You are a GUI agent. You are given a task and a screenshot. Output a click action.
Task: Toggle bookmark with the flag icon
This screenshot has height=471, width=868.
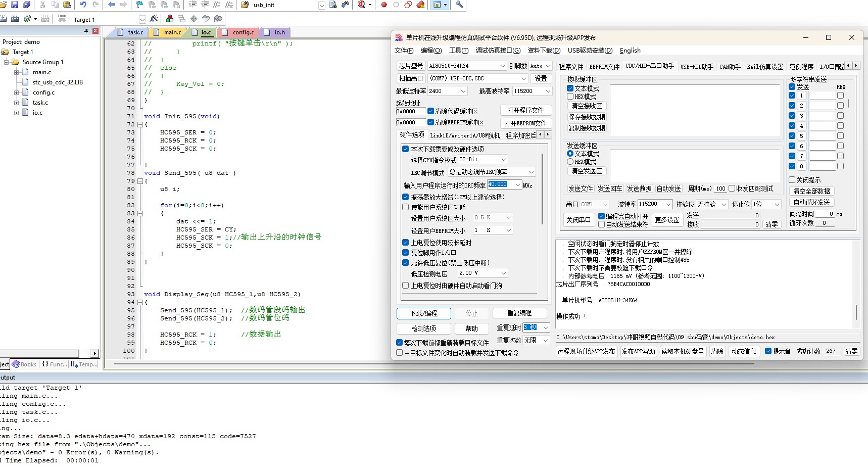[x=139, y=5]
